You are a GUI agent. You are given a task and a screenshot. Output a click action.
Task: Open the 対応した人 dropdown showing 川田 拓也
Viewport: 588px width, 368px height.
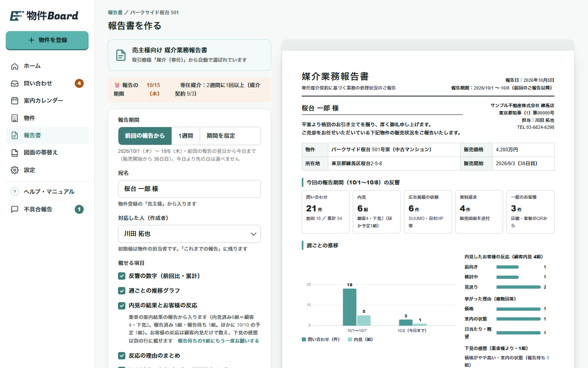click(x=189, y=234)
